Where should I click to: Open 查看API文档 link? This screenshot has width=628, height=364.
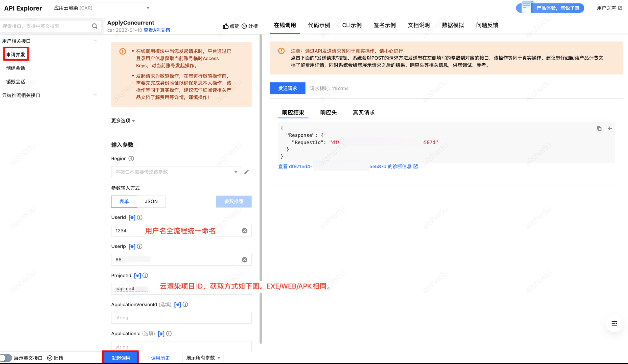pos(157,30)
